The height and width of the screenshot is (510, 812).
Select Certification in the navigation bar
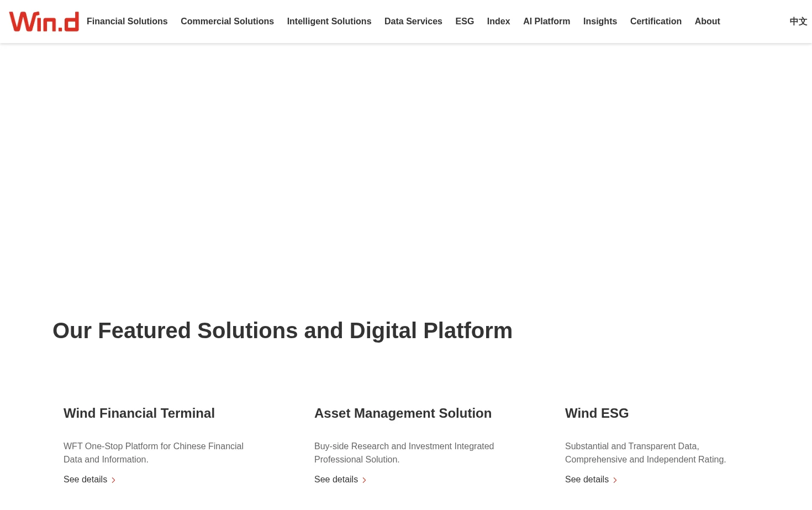[656, 21]
